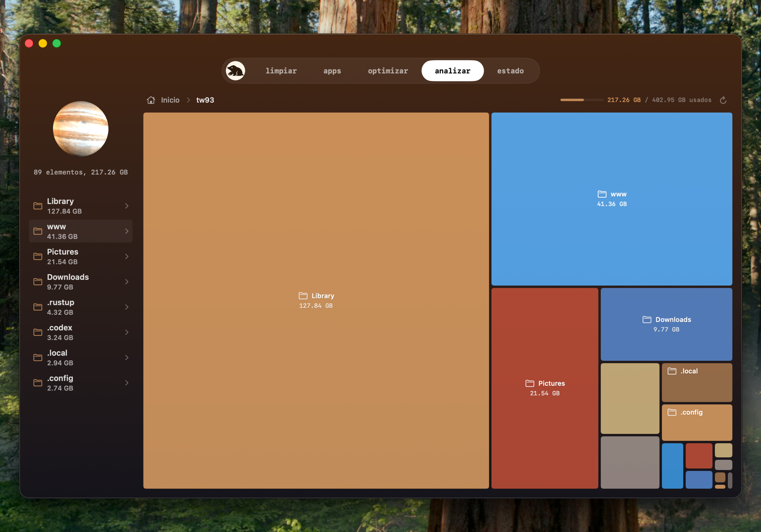Click '41.36 GB' size in sidebar
This screenshot has width=761, height=532.
click(62, 236)
